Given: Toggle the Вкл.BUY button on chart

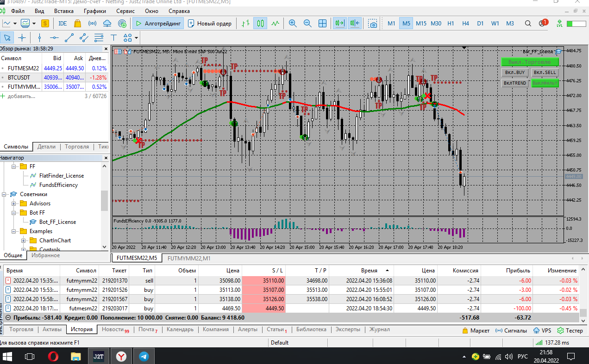Looking at the screenshot, I should pyautogui.click(x=514, y=72).
